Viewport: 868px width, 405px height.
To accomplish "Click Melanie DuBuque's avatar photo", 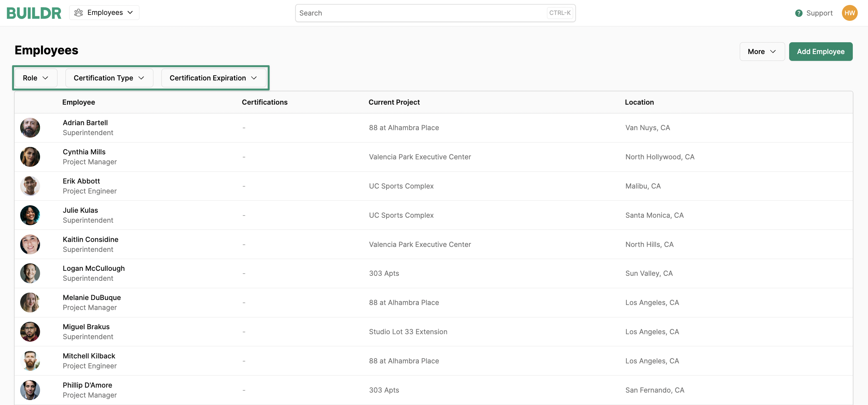I will (30, 303).
